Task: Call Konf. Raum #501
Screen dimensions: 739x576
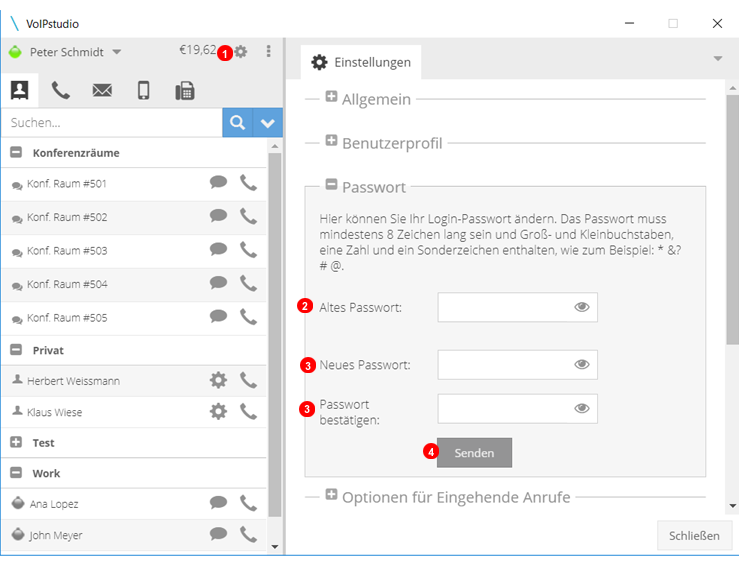Action: [x=248, y=183]
